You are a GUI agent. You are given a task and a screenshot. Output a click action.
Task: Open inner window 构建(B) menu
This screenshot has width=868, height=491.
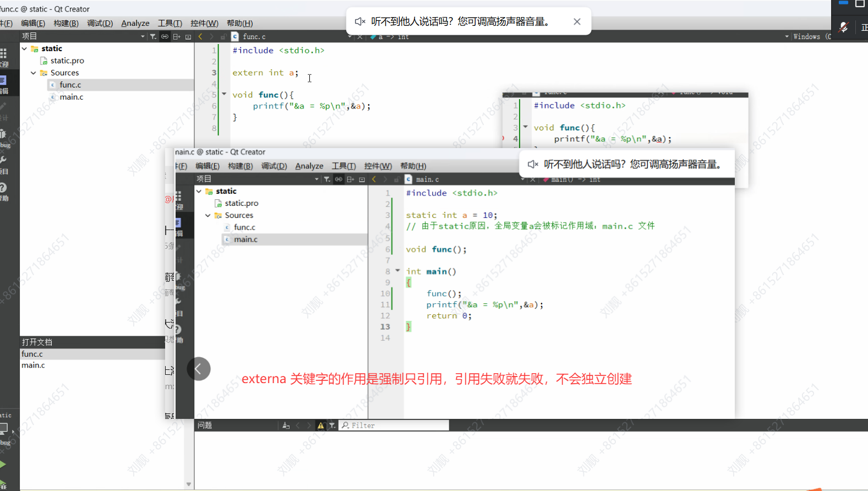pyautogui.click(x=241, y=166)
